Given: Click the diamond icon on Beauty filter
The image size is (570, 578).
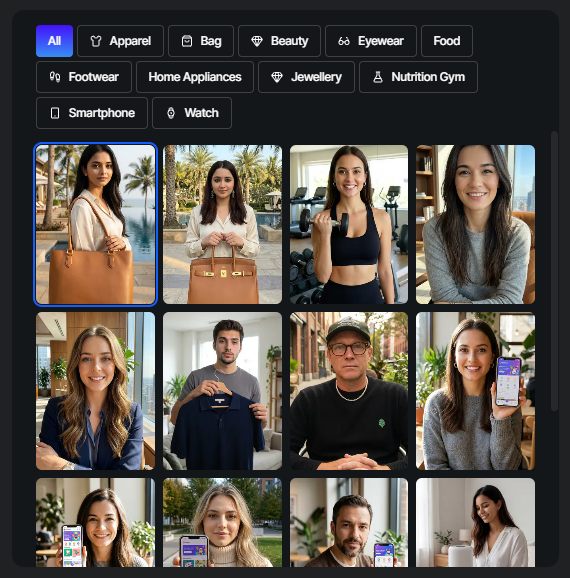Looking at the screenshot, I should point(257,41).
